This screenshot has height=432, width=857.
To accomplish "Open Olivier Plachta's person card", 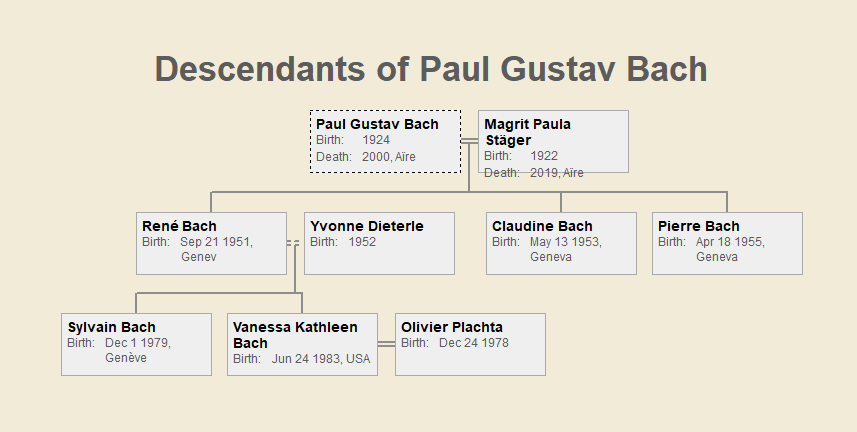I will click(470, 344).
